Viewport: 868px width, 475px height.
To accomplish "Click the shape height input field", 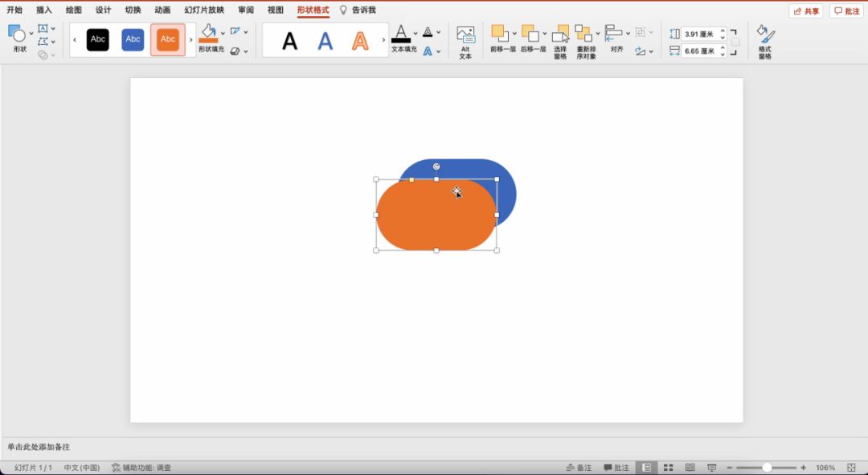I will click(699, 34).
